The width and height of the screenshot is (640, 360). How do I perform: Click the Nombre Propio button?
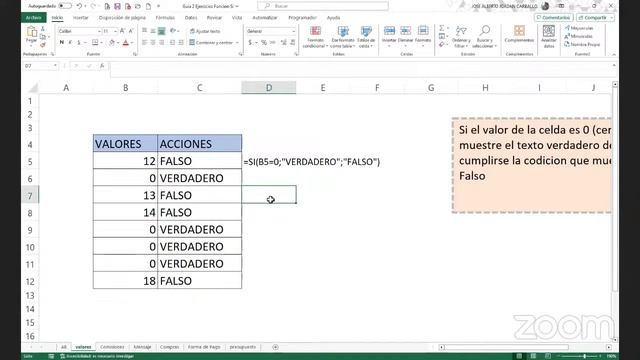point(582,44)
